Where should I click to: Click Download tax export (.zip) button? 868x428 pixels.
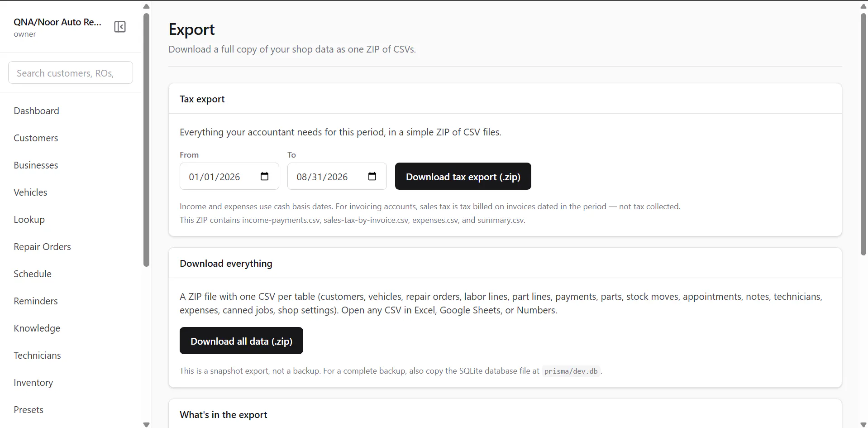(x=463, y=176)
